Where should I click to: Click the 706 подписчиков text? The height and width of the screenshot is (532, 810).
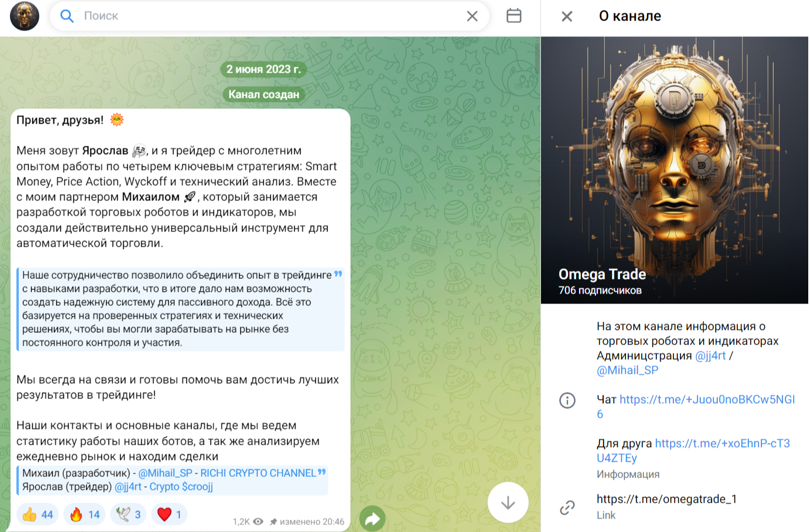click(600, 290)
